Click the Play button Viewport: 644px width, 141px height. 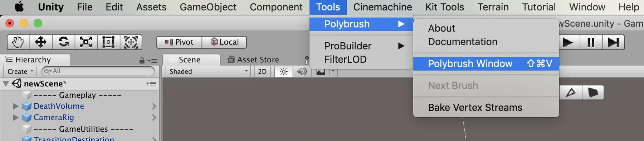[568, 42]
